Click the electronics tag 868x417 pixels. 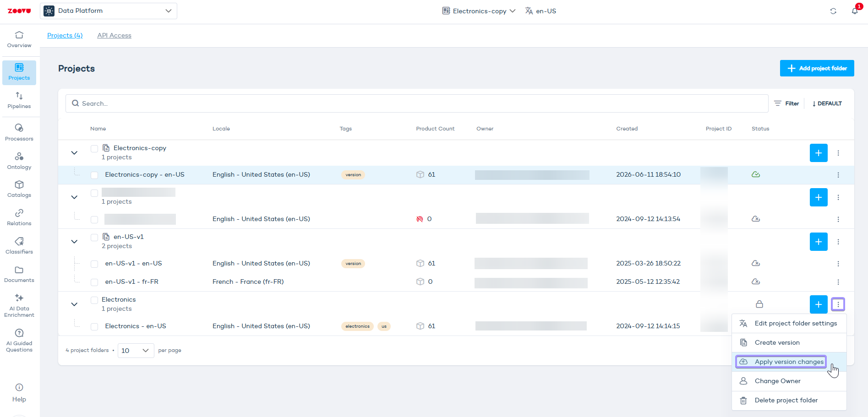coord(357,326)
